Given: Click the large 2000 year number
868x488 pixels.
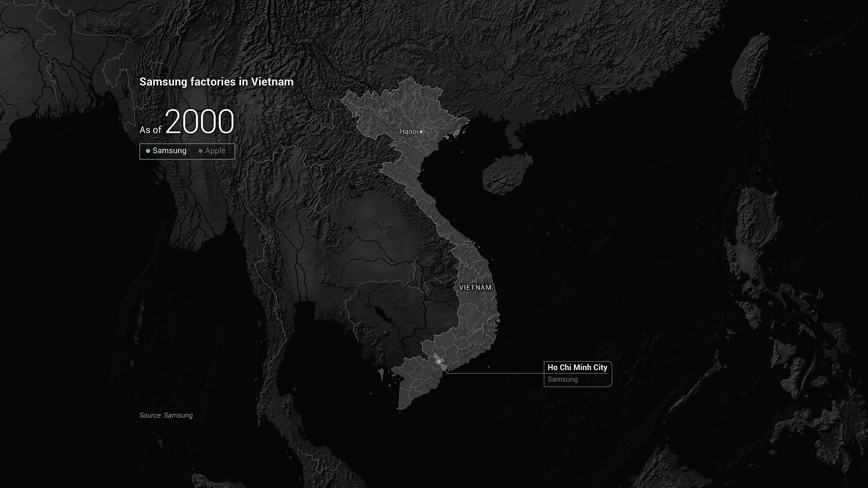Looking at the screenshot, I should pos(200,122).
